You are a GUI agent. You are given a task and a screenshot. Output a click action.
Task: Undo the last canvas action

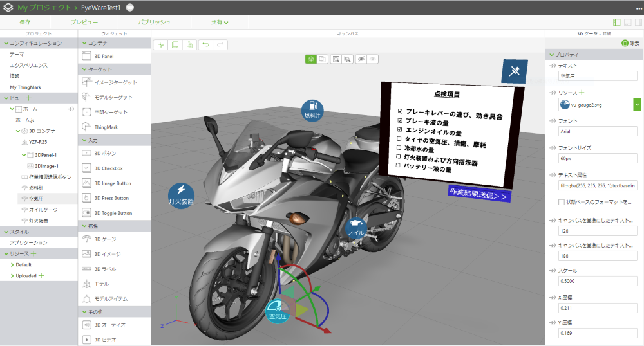(206, 44)
